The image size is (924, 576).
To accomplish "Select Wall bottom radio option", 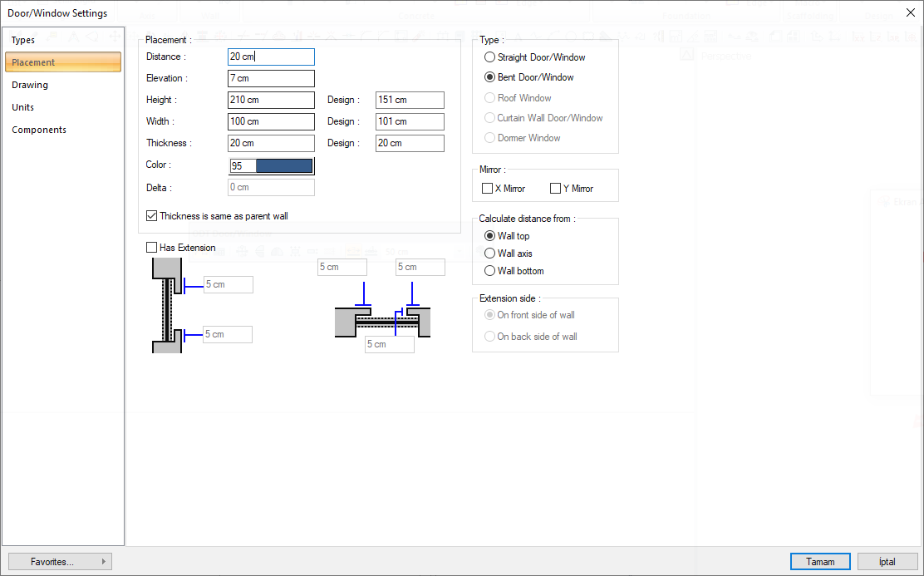I will click(x=490, y=271).
